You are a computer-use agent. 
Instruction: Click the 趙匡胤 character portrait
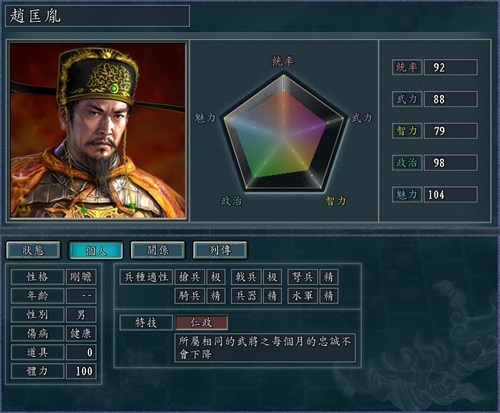pos(98,130)
